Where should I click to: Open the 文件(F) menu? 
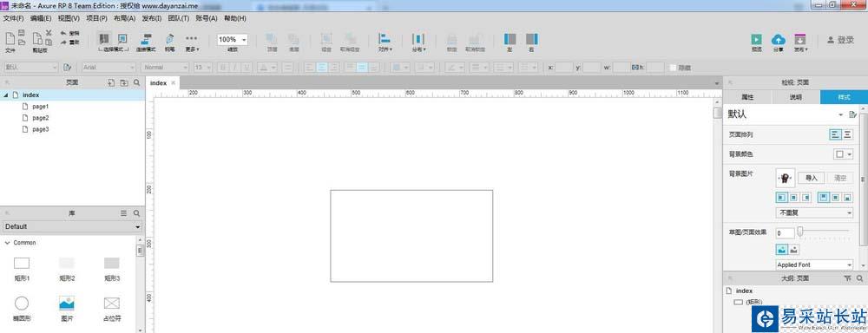tap(13, 18)
